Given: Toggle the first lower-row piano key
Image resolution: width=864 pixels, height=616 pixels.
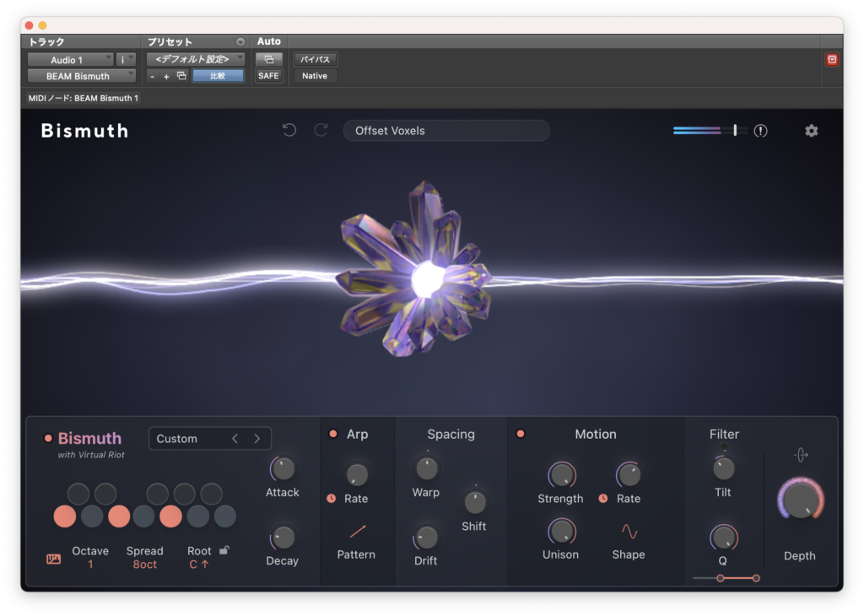Looking at the screenshot, I should pyautogui.click(x=64, y=516).
